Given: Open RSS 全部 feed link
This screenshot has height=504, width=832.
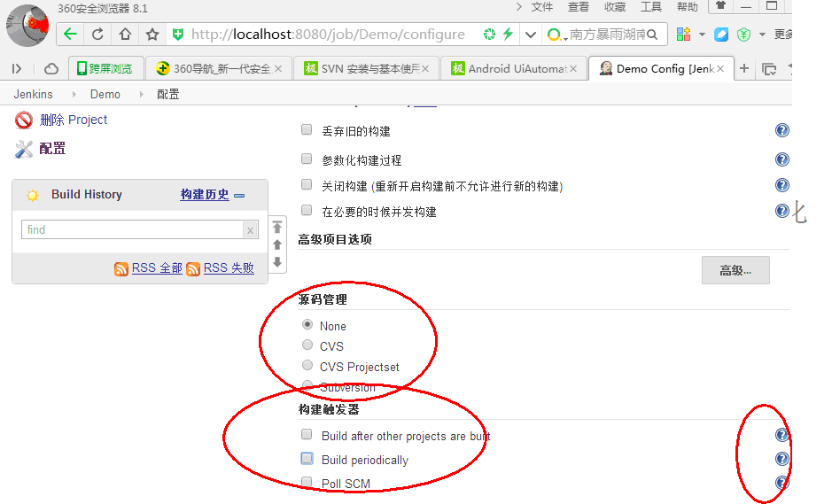Looking at the screenshot, I should [x=157, y=268].
